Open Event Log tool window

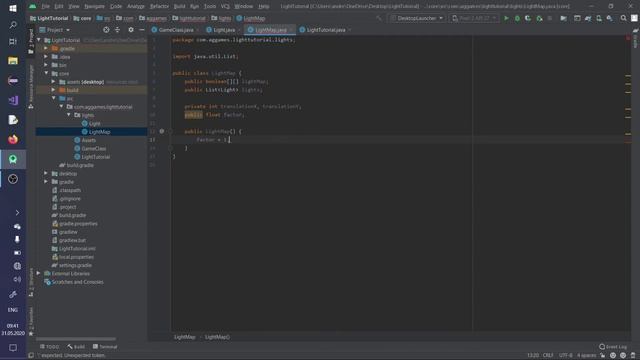click(x=613, y=347)
